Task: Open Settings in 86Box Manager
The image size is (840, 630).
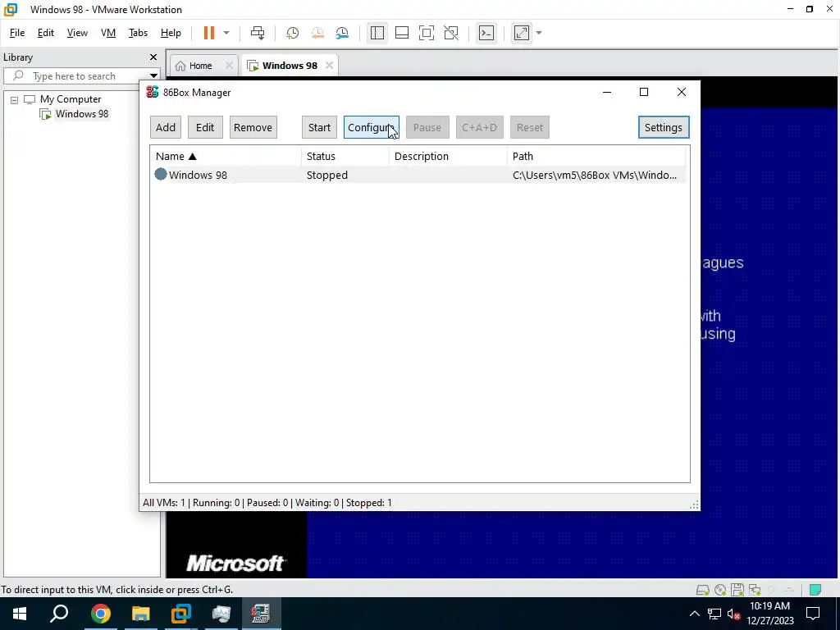Action: (663, 127)
